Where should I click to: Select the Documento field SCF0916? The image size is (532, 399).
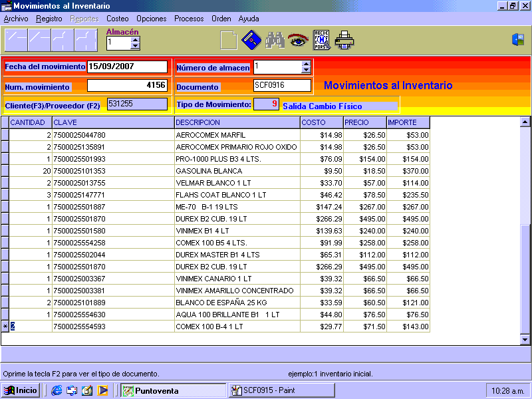282,85
